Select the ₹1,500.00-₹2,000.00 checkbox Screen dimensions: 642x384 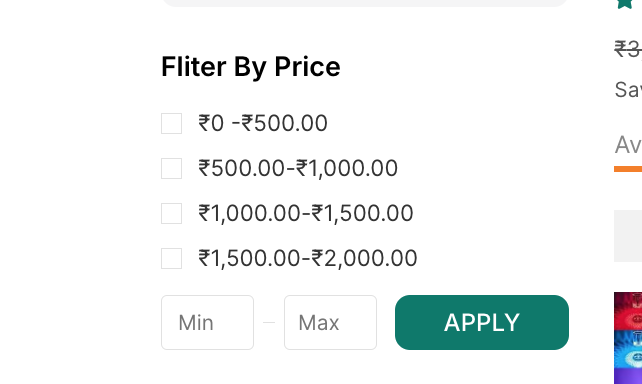172,258
